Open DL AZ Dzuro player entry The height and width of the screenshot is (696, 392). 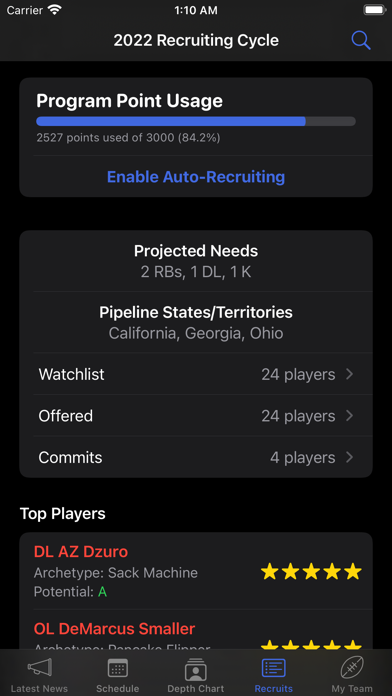point(196,571)
